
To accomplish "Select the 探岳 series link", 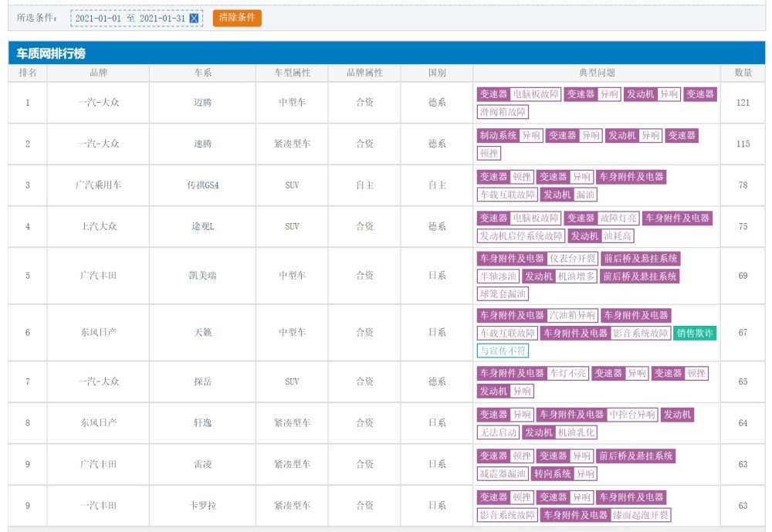I will tap(202, 381).
